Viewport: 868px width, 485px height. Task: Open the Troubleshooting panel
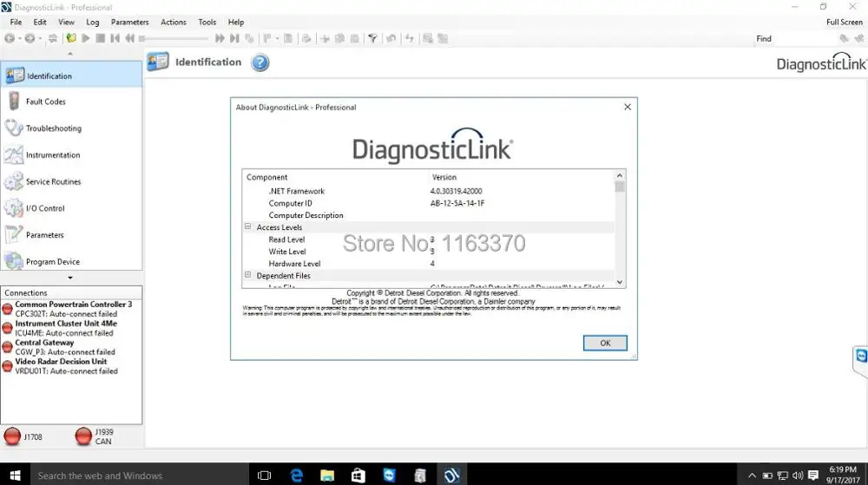(71, 128)
